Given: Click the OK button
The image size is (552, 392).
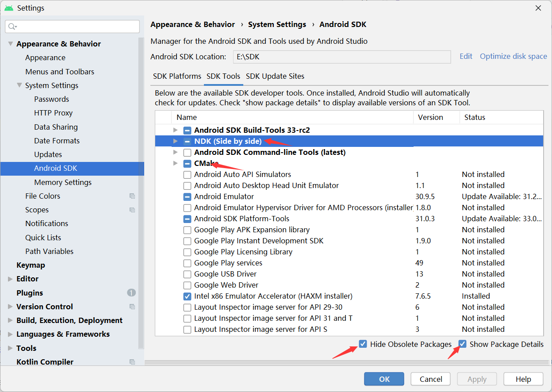Looking at the screenshot, I should pos(384,379).
